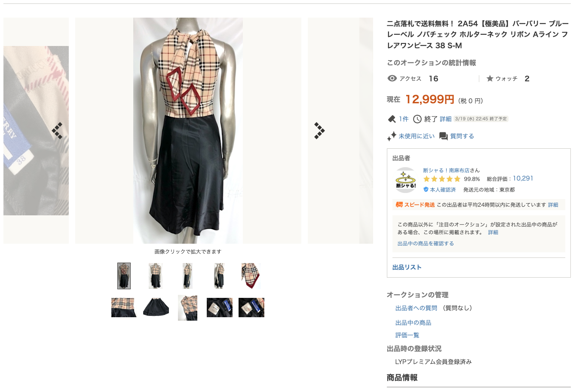Image resolution: width=576 pixels, height=392 pixels.
Task: Click the seller avatar logo
Action: click(406, 180)
